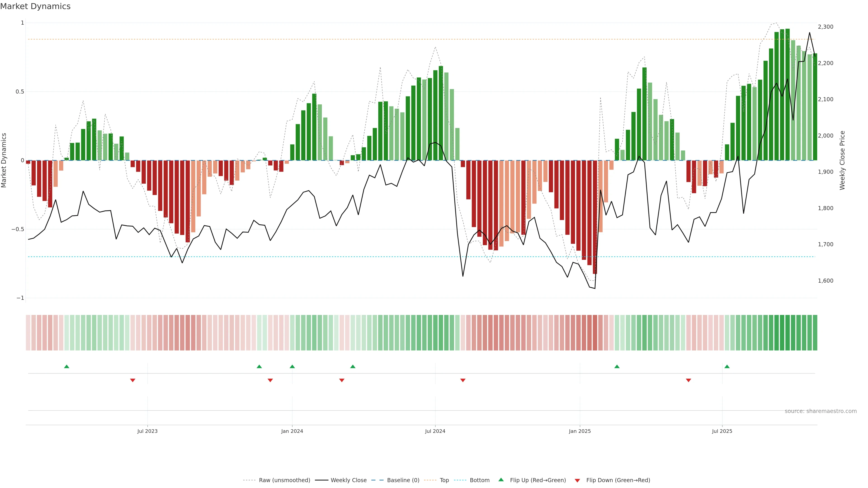Click the Weekly Close Price axis title
This screenshot has height=488, width=868.
click(842, 160)
